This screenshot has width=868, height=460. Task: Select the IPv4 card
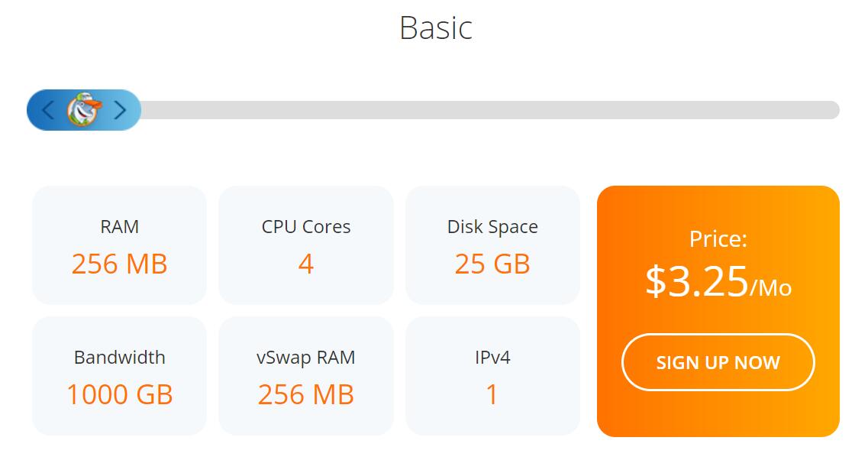click(x=492, y=376)
